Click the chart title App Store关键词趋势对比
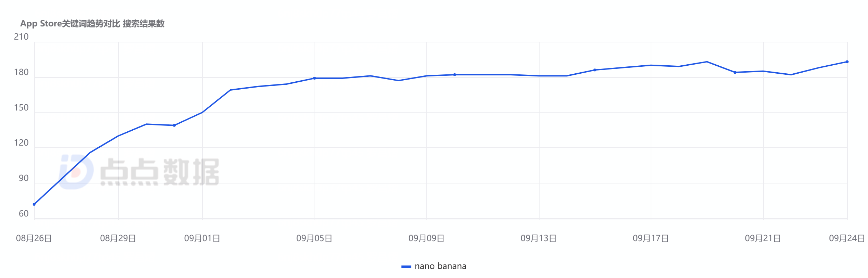Image resolution: width=868 pixels, height=278 pixels. (70, 24)
